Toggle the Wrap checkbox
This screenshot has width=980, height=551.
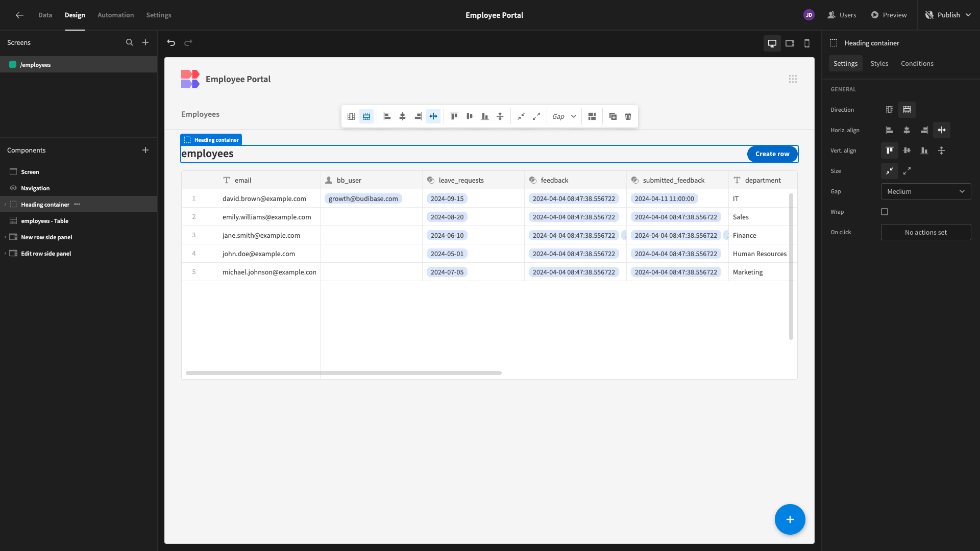point(885,212)
